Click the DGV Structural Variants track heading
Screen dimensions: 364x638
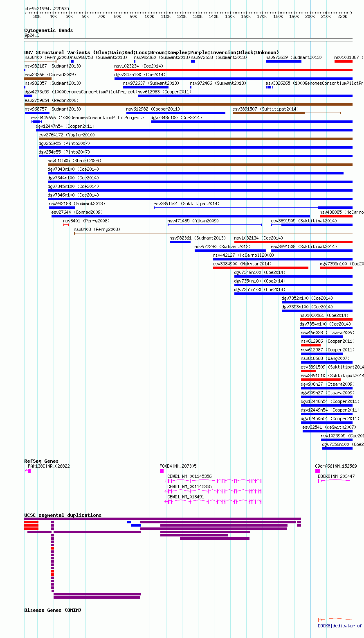click(x=152, y=52)
